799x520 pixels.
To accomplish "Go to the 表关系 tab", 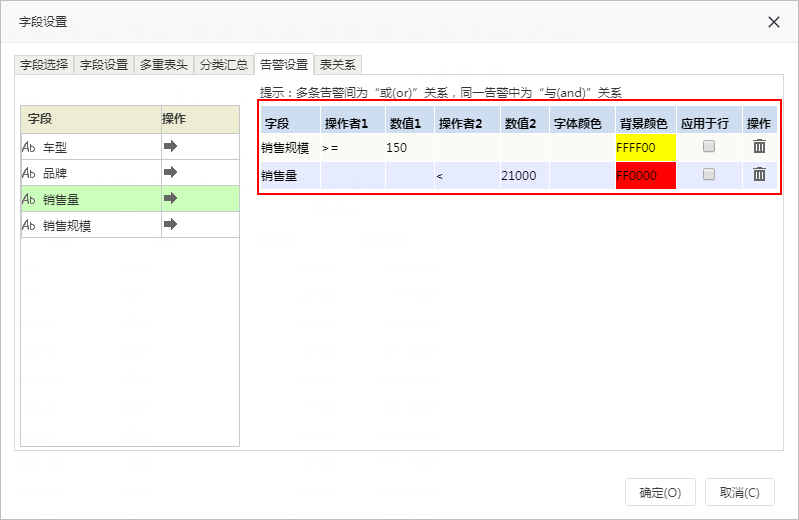I will 337,65.
